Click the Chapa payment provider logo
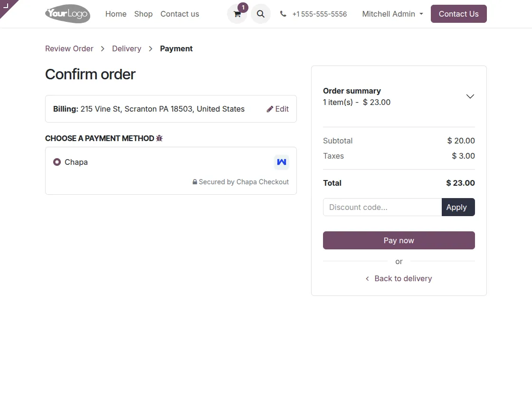Image resolution: width=532 pixels, height=418 pixels. 281,162
